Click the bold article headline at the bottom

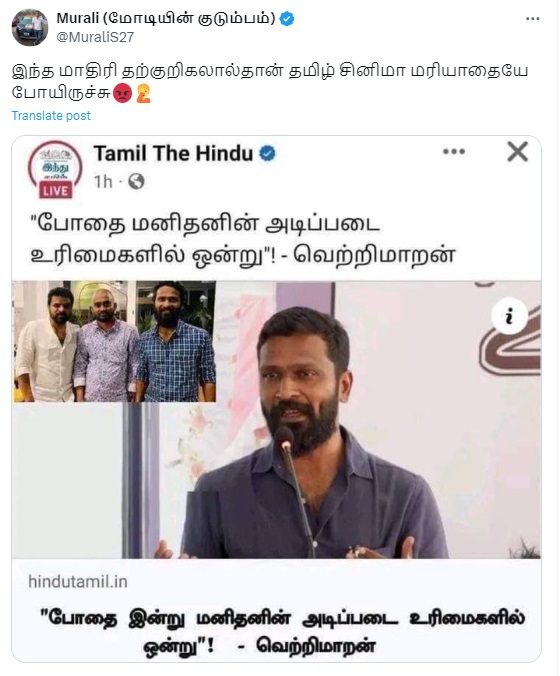tap(282, 632)
